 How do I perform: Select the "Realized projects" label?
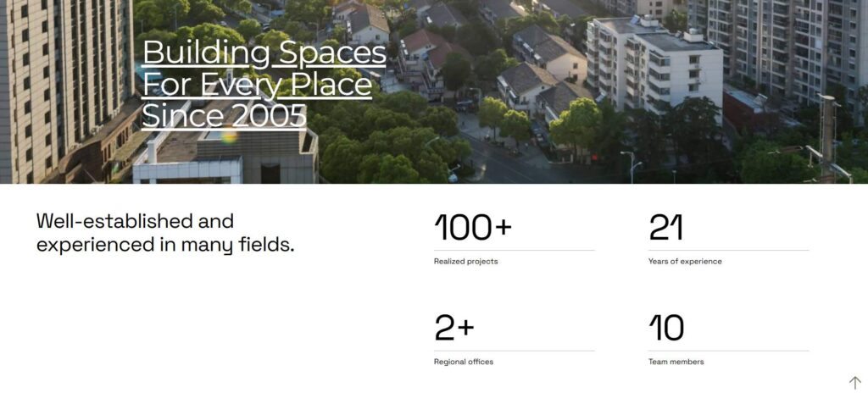465,261
